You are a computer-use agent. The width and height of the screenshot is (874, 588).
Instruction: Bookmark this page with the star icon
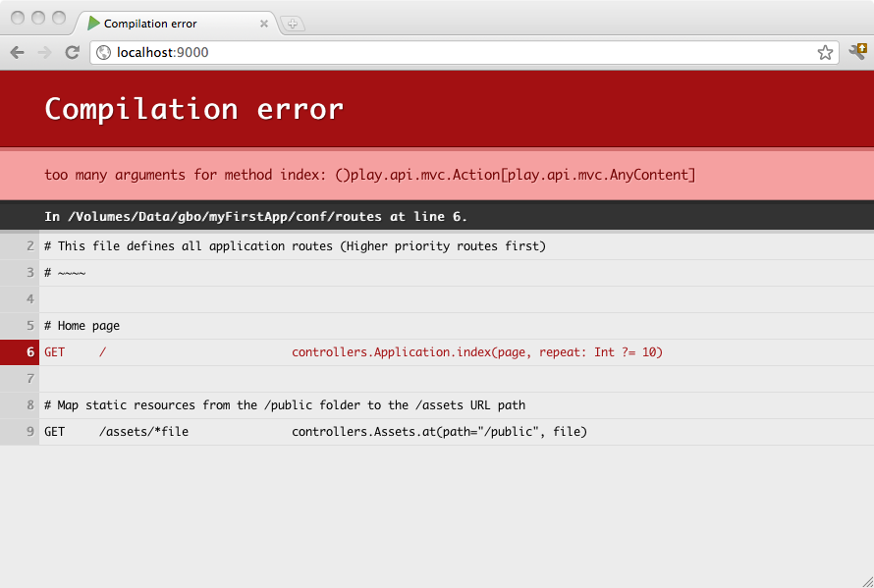[x=825, y=53]
